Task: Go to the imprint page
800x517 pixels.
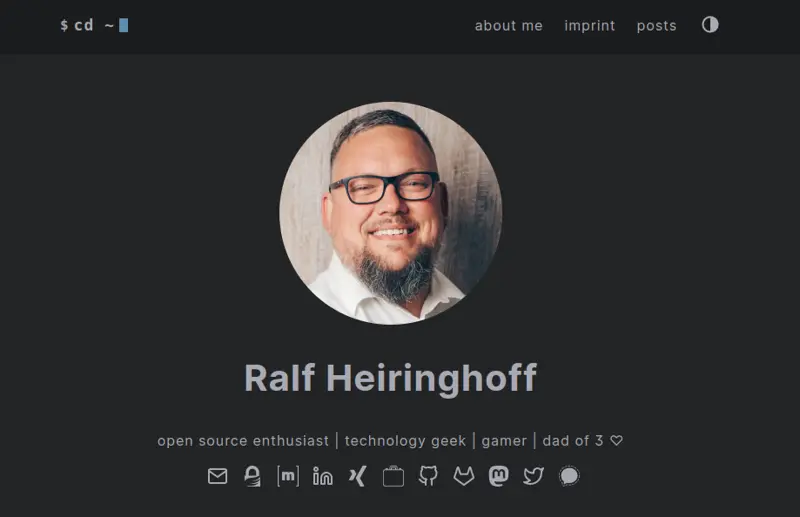Action: [589, 26]
